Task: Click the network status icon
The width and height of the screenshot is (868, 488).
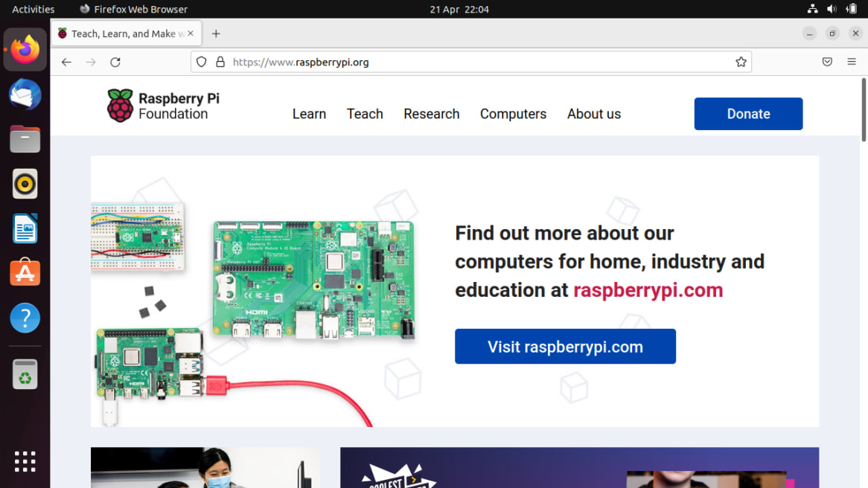Action: pyautogui.click(x=812, y=9)
